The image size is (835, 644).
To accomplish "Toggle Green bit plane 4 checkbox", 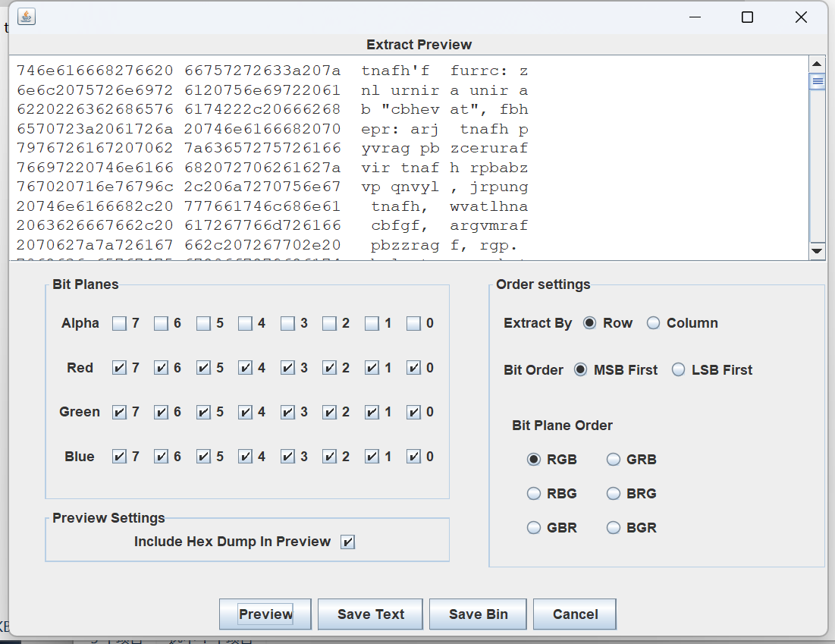I will (245, 413).
